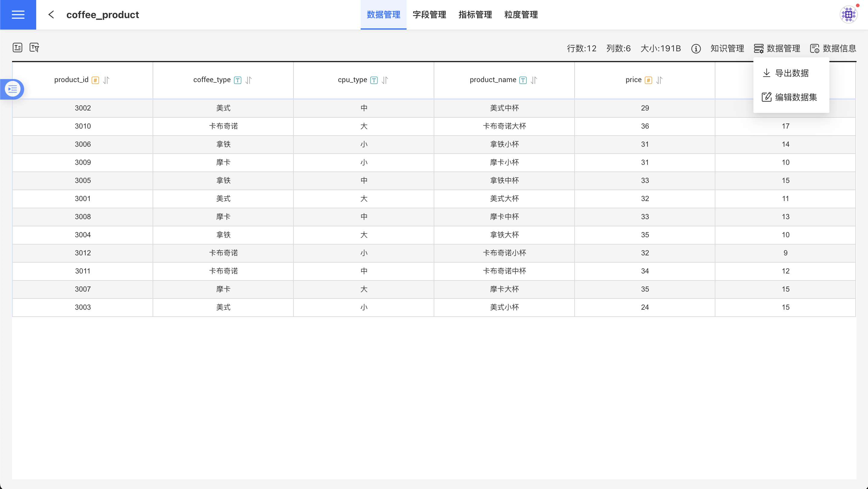Collapse the 数据管理 dropdown in toolbar
The image size is (868, 489).
pyautogui.click(x=777, y=49)
